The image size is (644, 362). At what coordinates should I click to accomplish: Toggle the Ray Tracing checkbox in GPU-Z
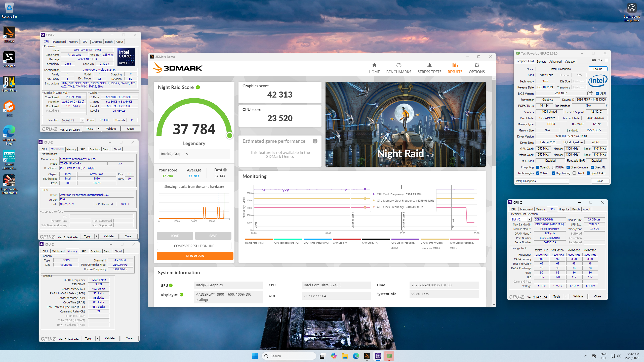click(553, 173)
